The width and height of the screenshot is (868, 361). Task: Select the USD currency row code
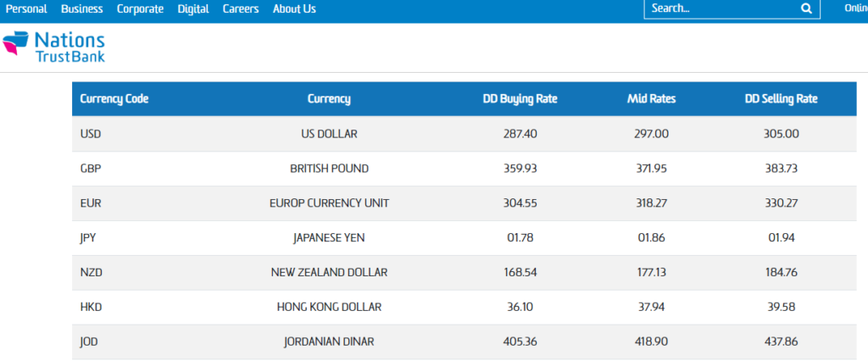point(91,134)
